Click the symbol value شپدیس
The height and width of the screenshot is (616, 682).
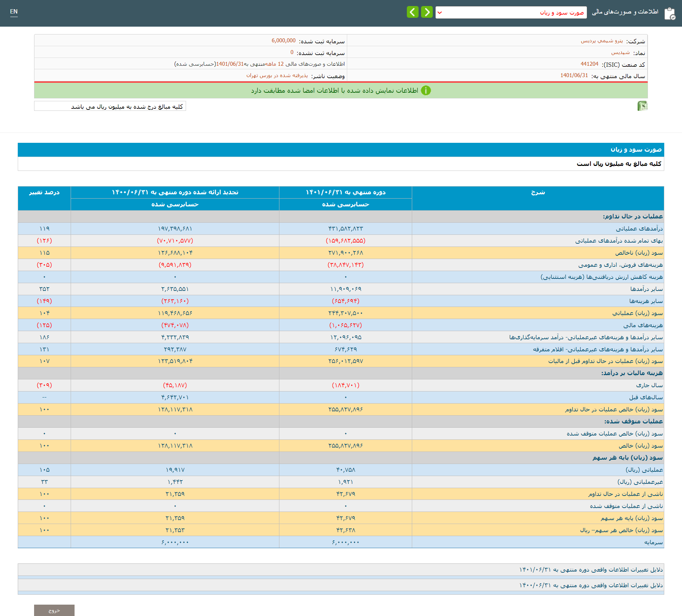[x=621, y=53]
